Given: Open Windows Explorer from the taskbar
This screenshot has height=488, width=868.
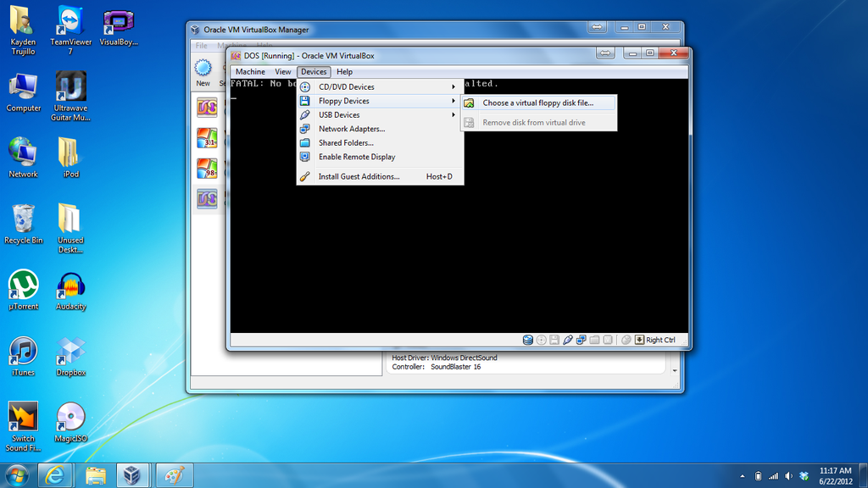Looking at the screenshot, I should pyautogui.click(x=95, y=475).
